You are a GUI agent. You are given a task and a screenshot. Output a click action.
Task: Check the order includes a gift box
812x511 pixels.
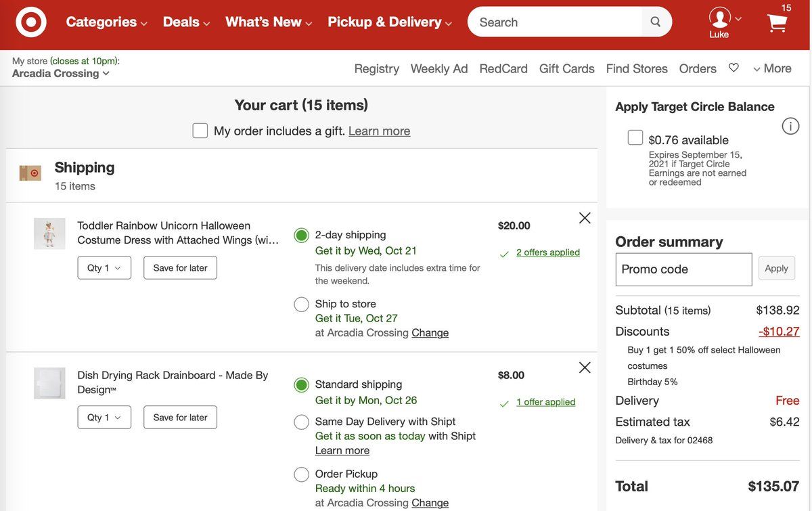point(200,131)
